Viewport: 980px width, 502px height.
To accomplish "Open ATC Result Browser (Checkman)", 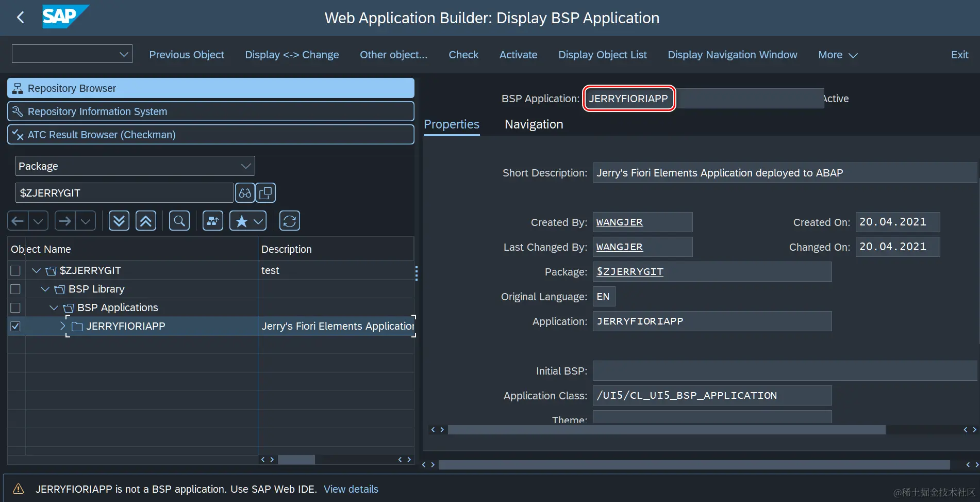I will [x=211, y=135].
